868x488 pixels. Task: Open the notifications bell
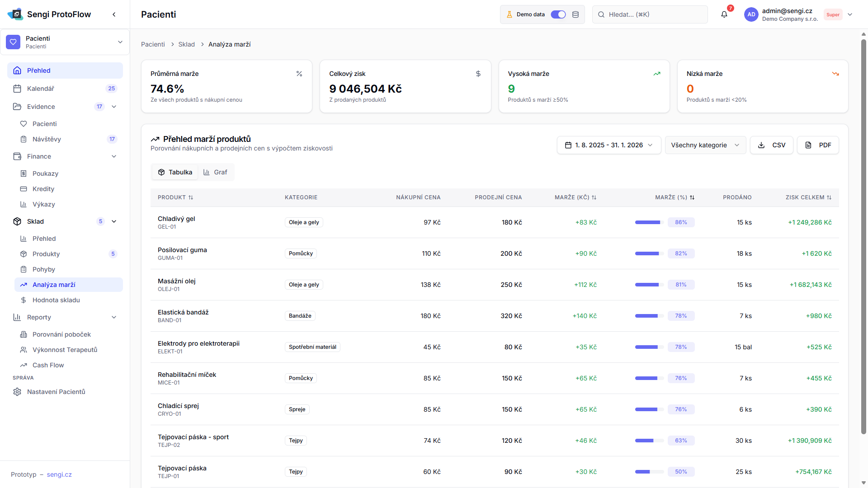pos(724,14)
